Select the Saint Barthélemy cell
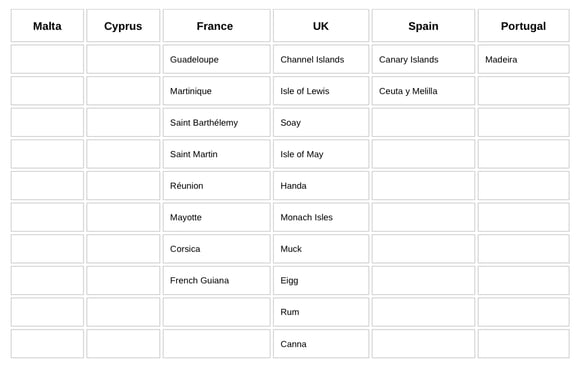Viewport: 578px width, 373px height. coord(216,122)
